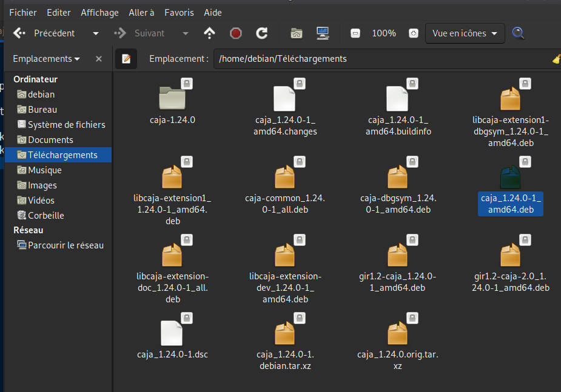Zoom out with the minus button

[355, 33]
